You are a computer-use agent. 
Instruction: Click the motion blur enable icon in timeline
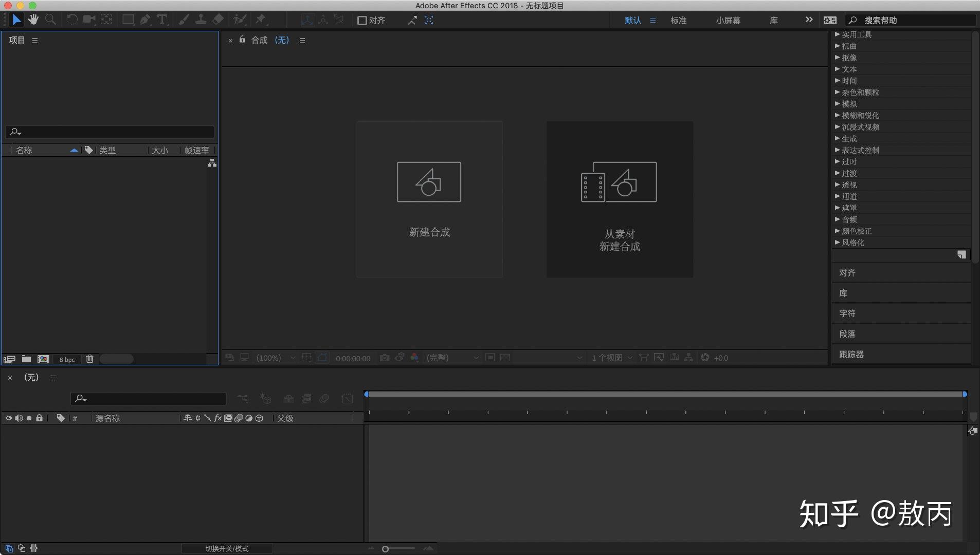tap(324, 398)
